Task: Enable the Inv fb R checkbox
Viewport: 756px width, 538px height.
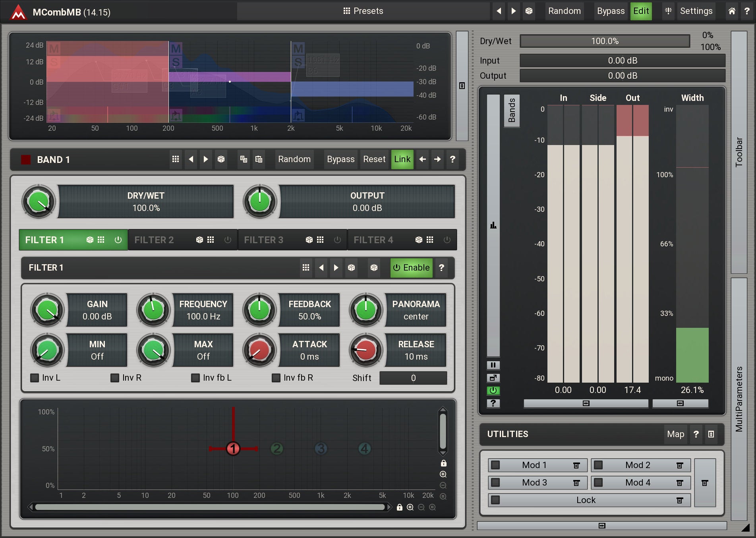Action: [276, 378]
